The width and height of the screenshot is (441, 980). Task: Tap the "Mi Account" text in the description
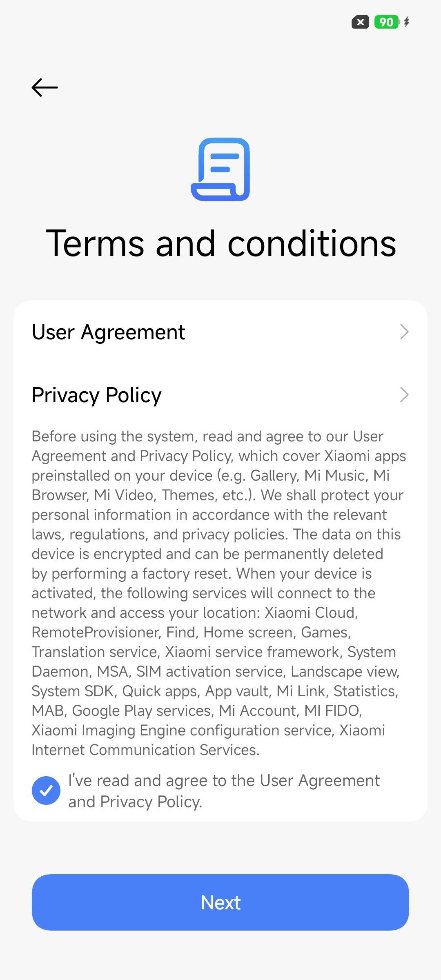point(258,710)
